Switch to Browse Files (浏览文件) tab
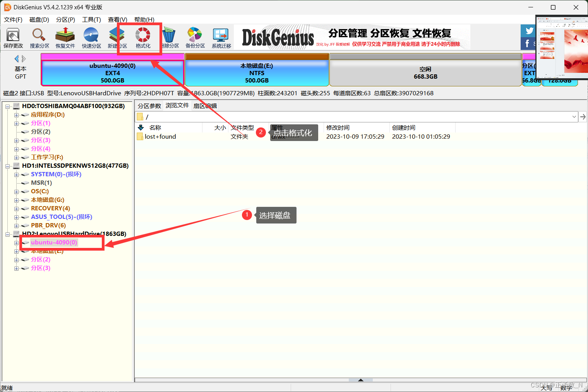The image size is (588, 392). click(177, 105)
